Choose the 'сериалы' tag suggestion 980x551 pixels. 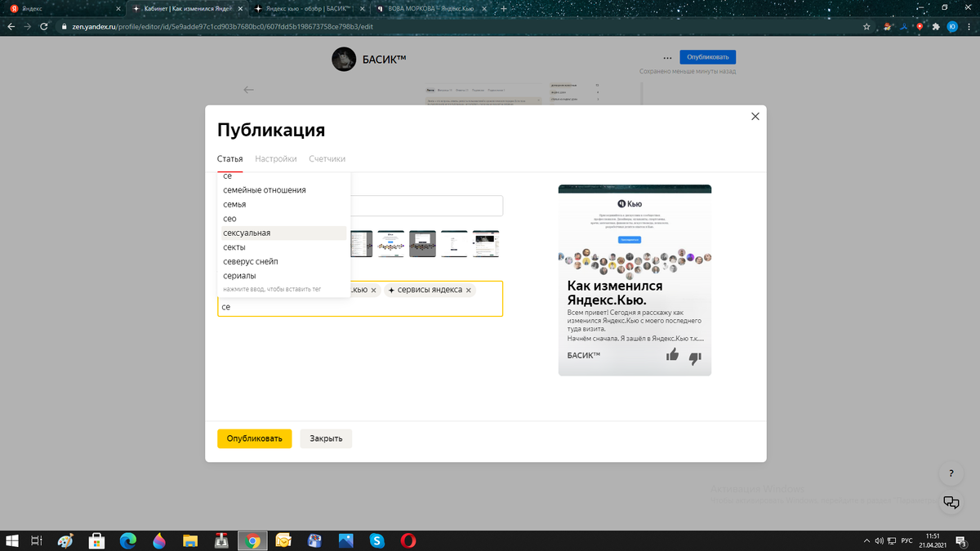tap(284, 276)
